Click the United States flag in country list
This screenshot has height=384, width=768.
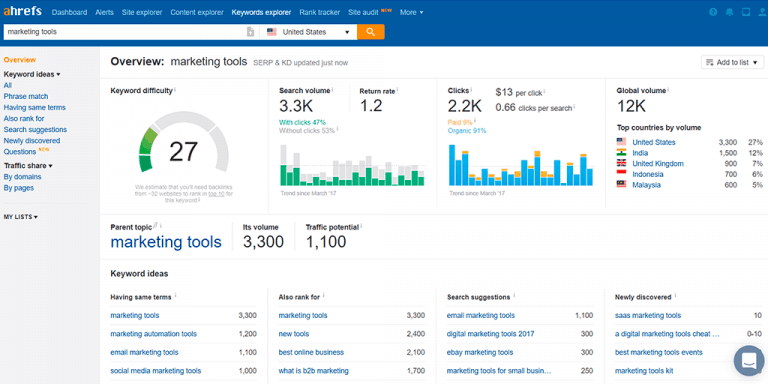[x=621, y=142]
